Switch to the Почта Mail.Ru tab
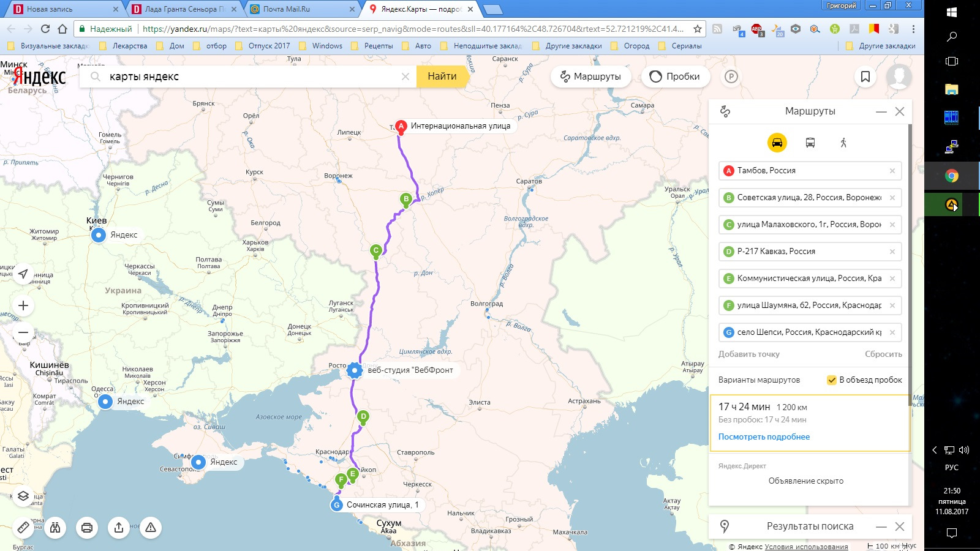The height and width of the screenshot is (551, 980). [301, 9]
